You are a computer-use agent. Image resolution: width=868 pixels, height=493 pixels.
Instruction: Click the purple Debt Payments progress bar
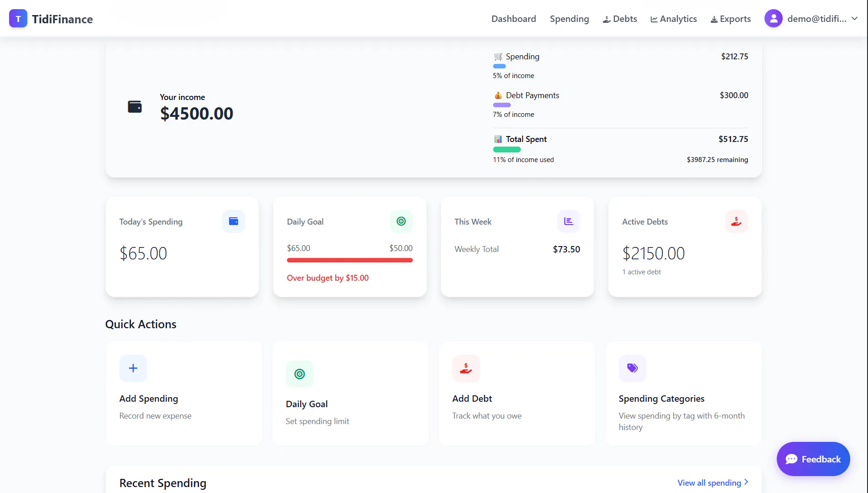[x=502, y=105]
